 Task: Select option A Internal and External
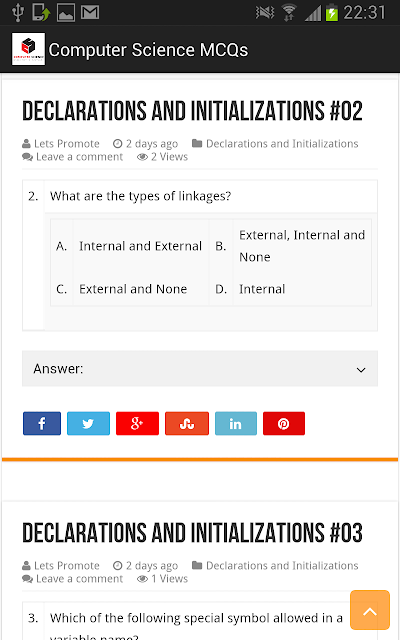pyautogui.click(x=140, y=246)
